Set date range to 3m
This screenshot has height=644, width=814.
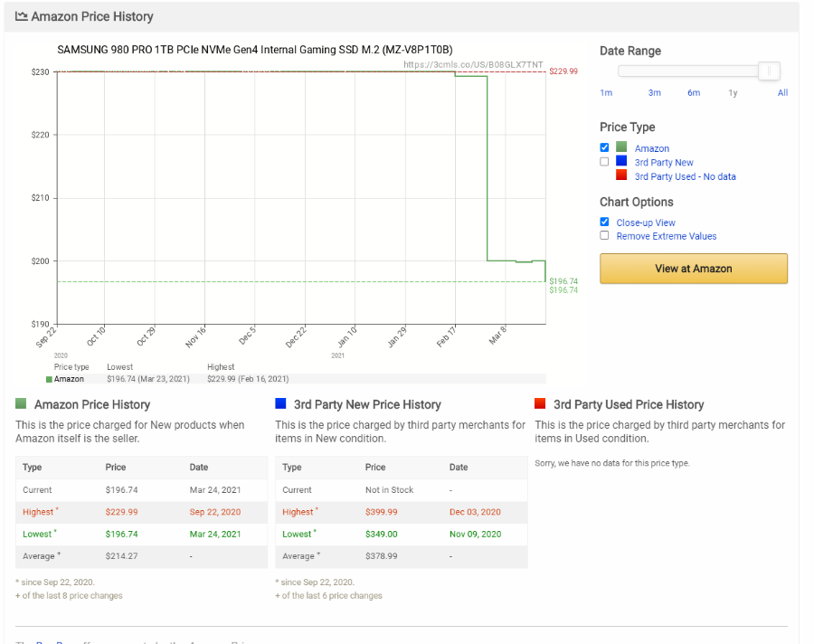coord(655,93)
